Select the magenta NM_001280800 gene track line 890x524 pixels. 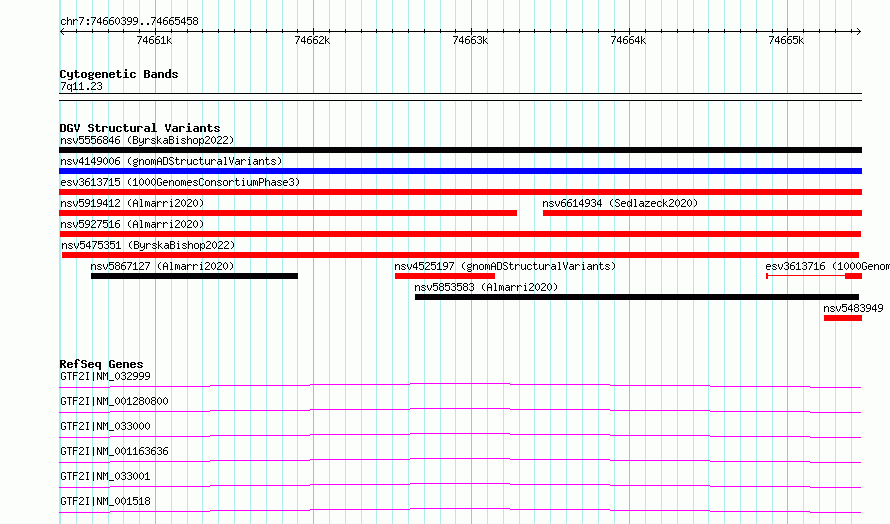pyautogui.click(x=460, y=410)
